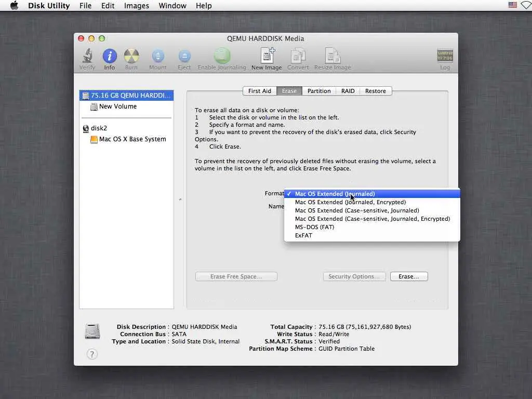Choose Mac OS Extended (Journaled, Encrypted)

point(372,202)
